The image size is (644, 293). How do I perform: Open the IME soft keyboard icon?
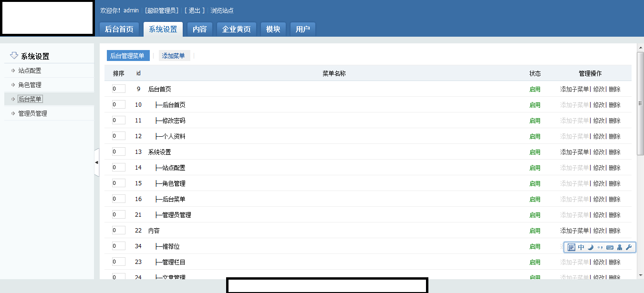pyautogui.click(x=610, y=247)
